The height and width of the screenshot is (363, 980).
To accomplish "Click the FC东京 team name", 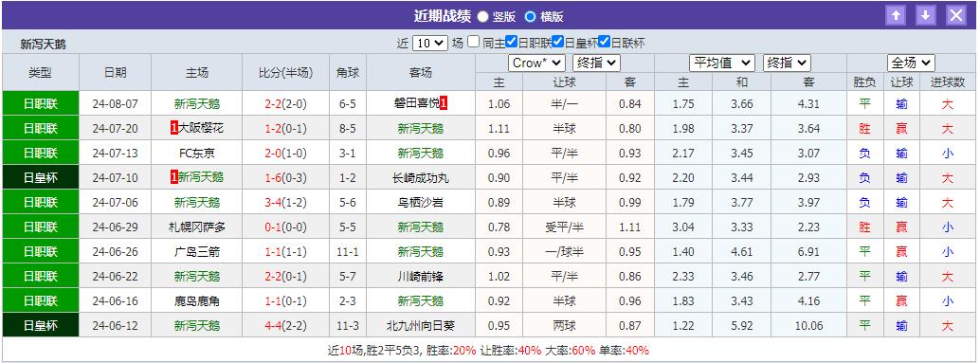I will click(197, 154).
